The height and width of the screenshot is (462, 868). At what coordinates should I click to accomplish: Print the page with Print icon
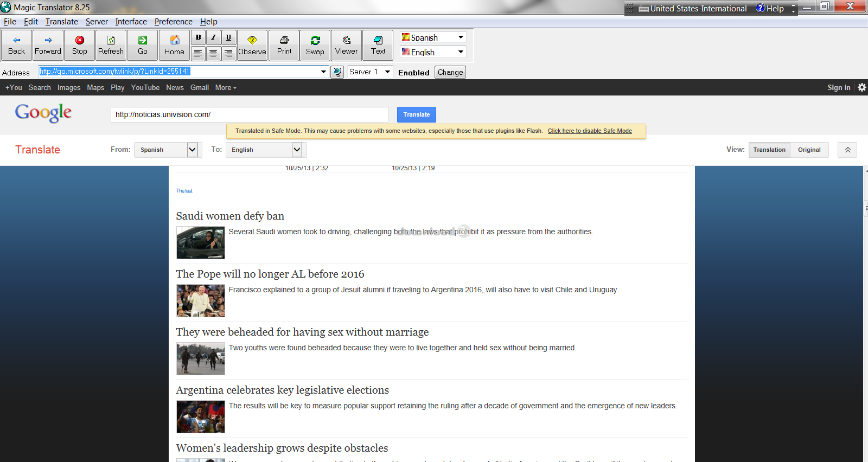(x=284, y=45)
